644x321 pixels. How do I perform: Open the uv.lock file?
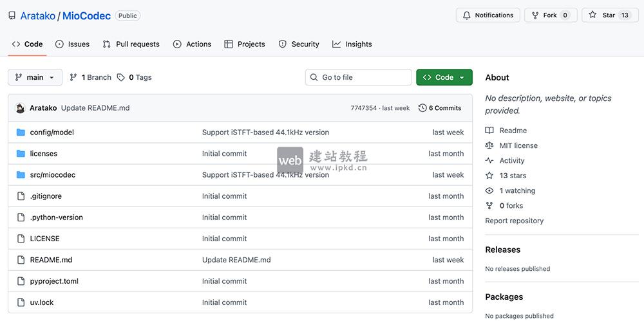tap(42, 302)
